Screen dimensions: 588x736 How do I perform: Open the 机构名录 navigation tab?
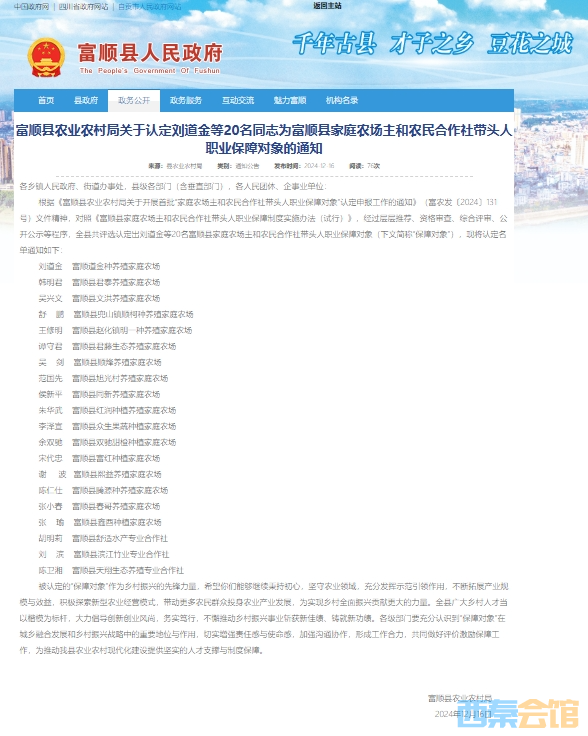click(342, 100)
